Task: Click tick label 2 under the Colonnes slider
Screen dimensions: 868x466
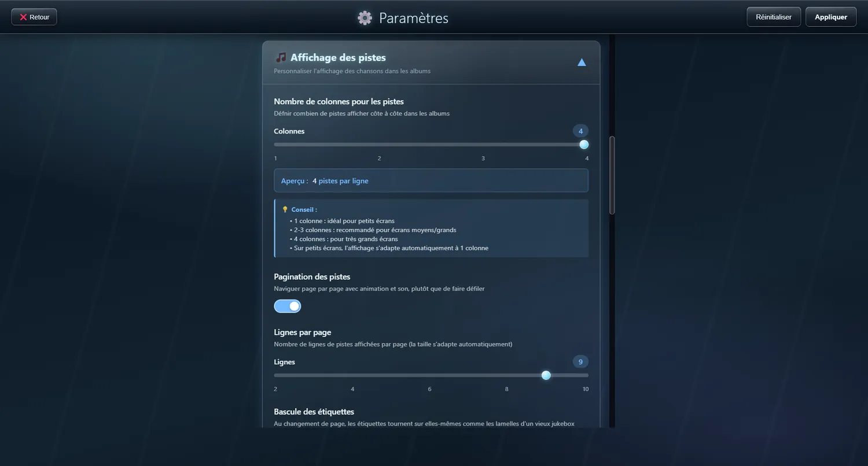Action: pos(380,158)
